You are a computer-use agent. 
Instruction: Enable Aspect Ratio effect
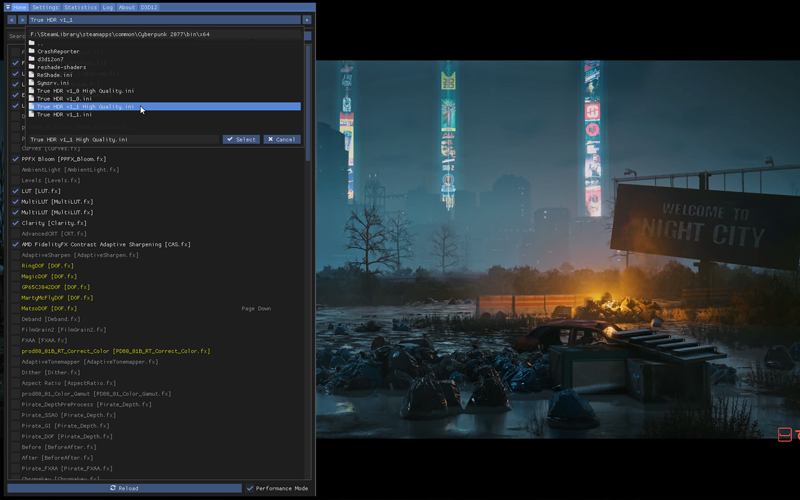pyautogui.click(x=15, y=383)
